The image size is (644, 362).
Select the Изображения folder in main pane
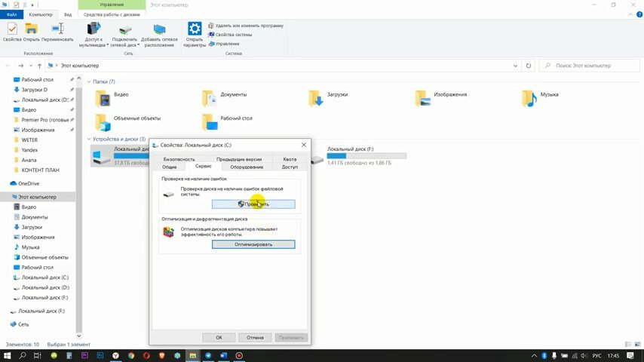440,98
